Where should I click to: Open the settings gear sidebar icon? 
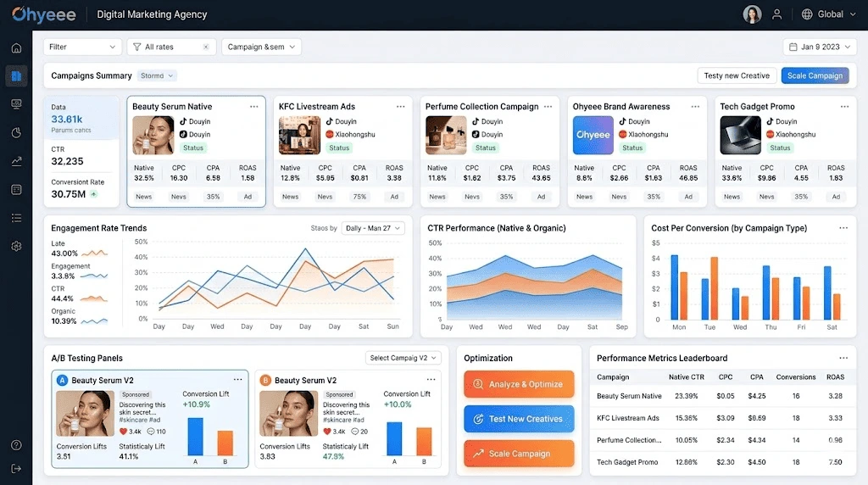[x=17, y=247]
